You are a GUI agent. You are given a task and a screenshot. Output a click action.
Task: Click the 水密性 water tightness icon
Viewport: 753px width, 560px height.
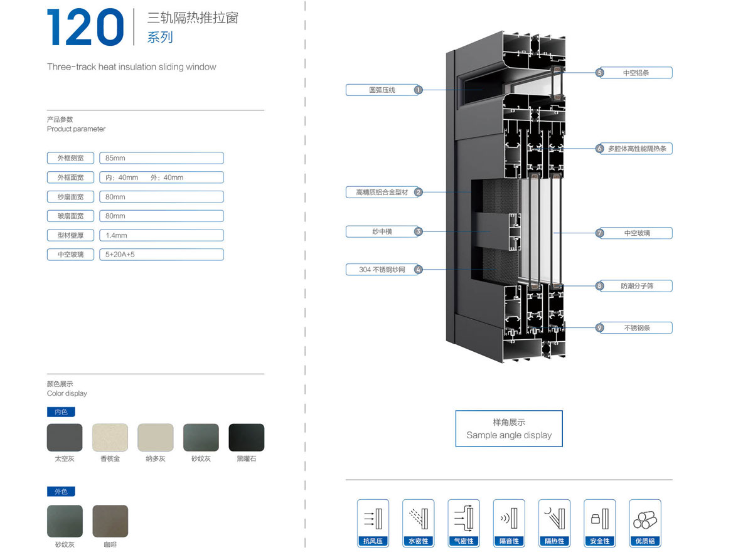point(418,522)
